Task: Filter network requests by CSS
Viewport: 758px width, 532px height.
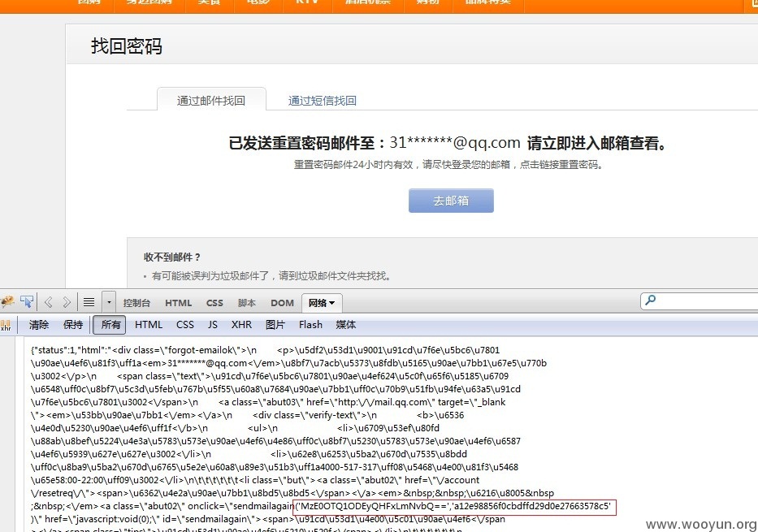Action: (184, 325)
